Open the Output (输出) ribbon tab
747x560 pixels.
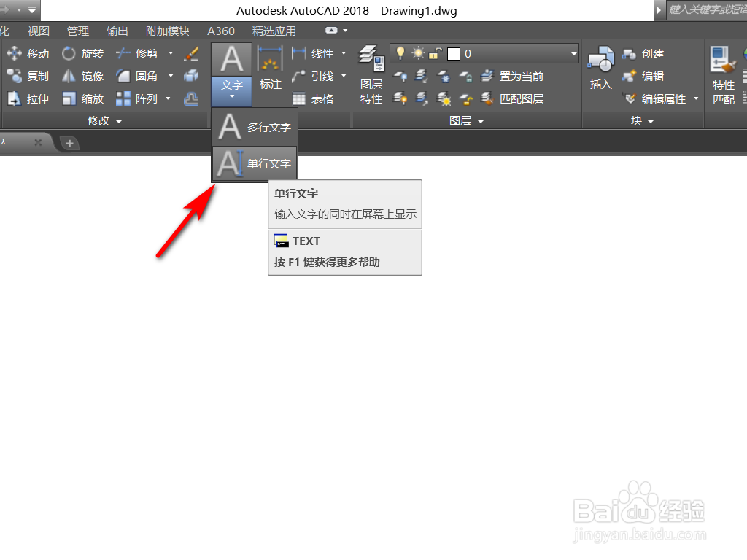pos(117,31)
